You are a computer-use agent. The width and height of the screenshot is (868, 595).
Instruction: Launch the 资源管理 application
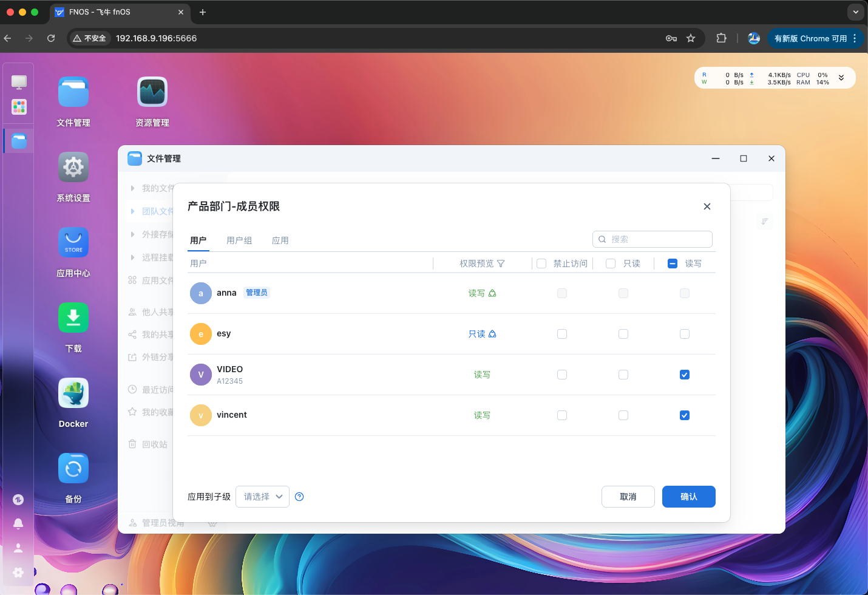click(152, 92)
